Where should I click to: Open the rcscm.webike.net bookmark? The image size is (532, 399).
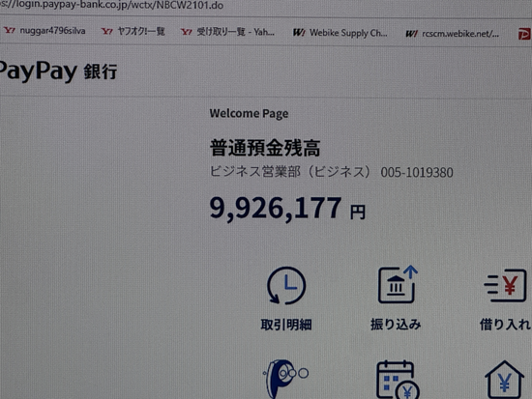460,34
